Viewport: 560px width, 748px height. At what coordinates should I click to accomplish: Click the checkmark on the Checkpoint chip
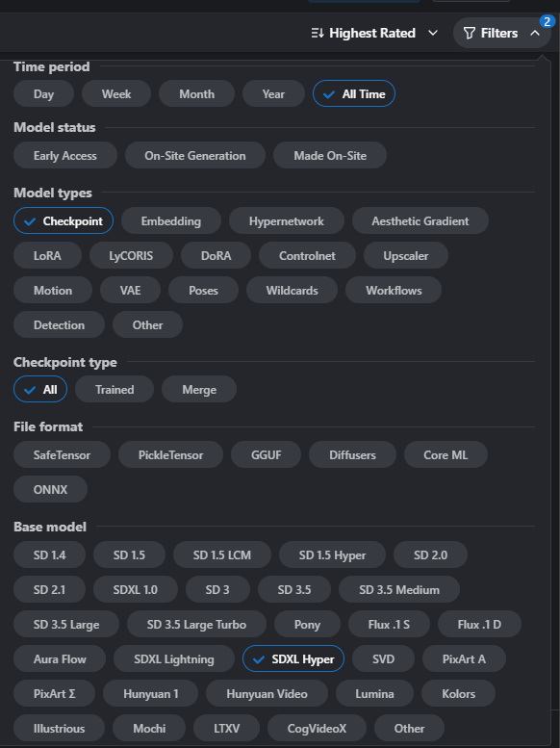[30, 221]
